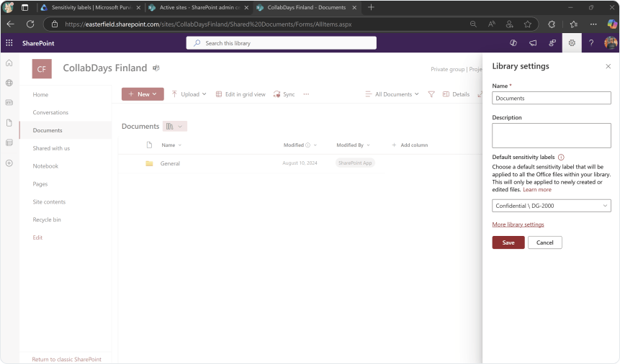
Task: Add page to favorites with star icon
Action: click(x=528, y=24)
